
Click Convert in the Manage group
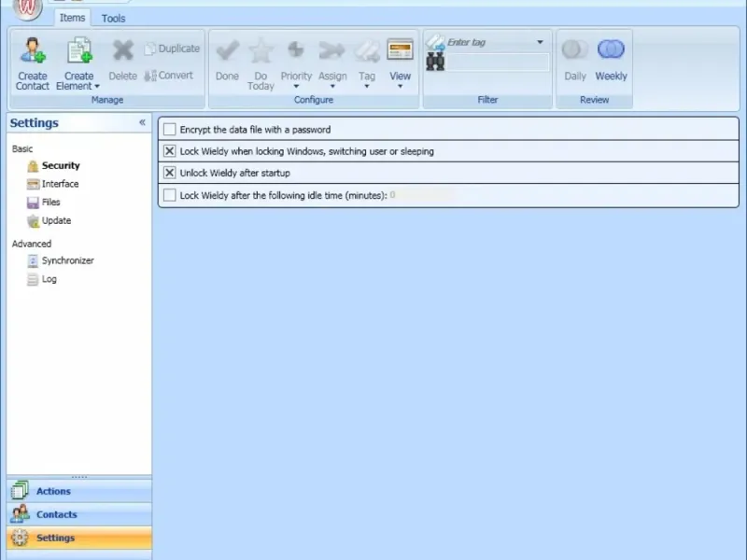tap(169, 76)
